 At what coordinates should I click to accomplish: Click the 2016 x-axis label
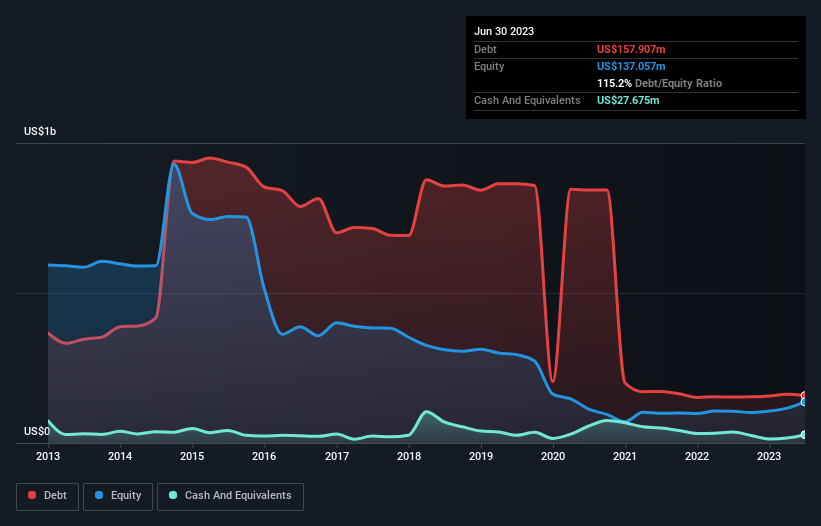pos(264,456)
